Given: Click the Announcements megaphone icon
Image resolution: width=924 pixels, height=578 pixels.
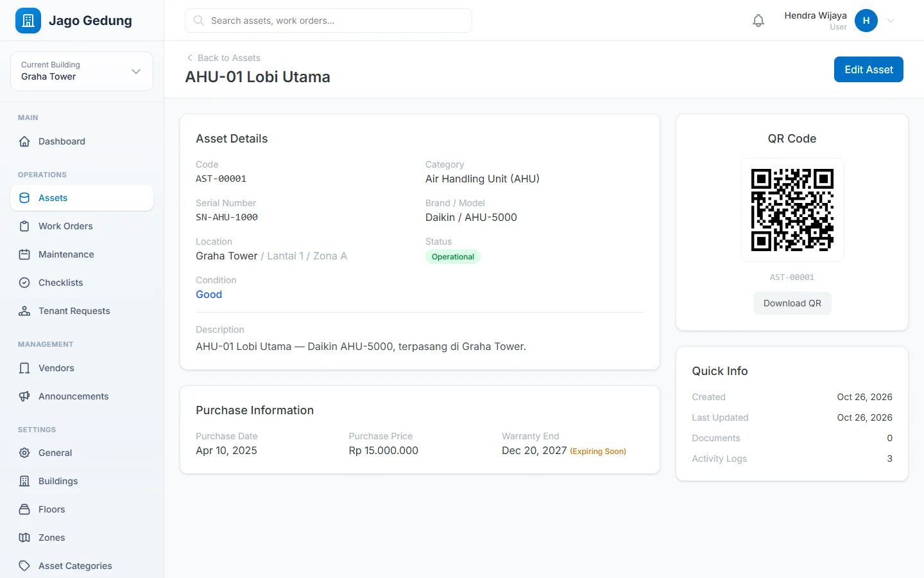Looking at the screenshot, I should 24,396.
